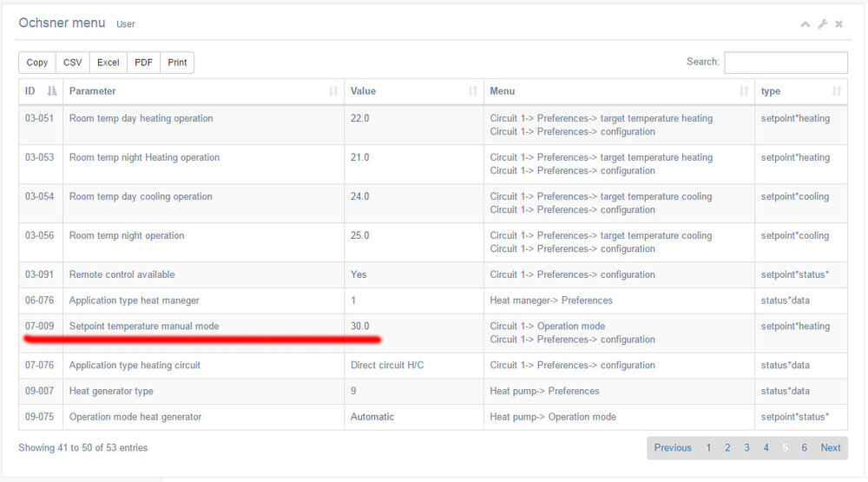868x482 pixels.
Task: Open page 6 of the table
Action: 804,448
